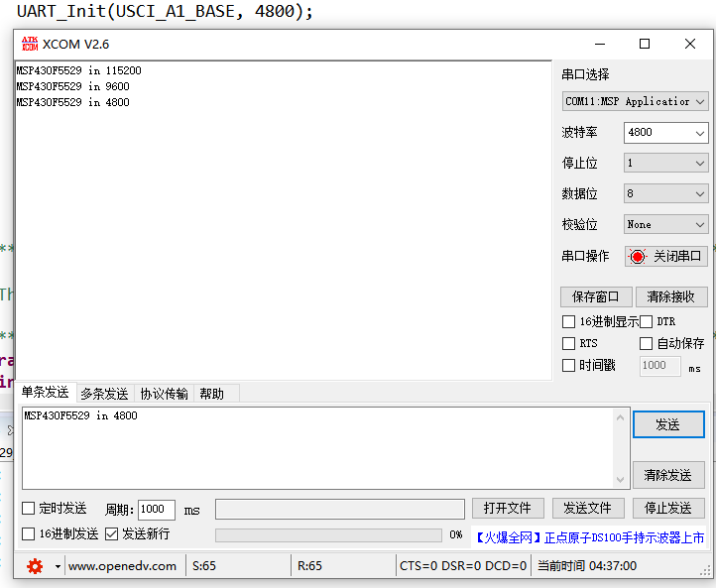The width and height of the screenshot is (716, 588).
Task: Open the data bits dropdown
Action: pyautogui.click(x=665, y=193)
